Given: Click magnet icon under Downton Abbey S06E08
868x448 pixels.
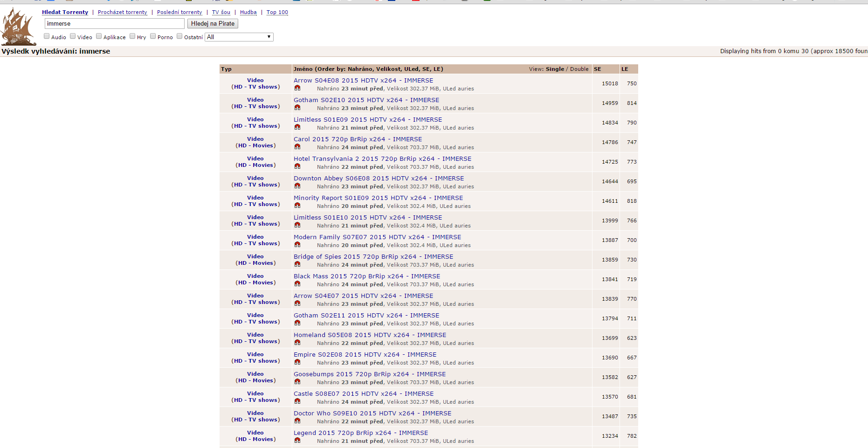Looking at the screenshot, I should click(297, 186).
